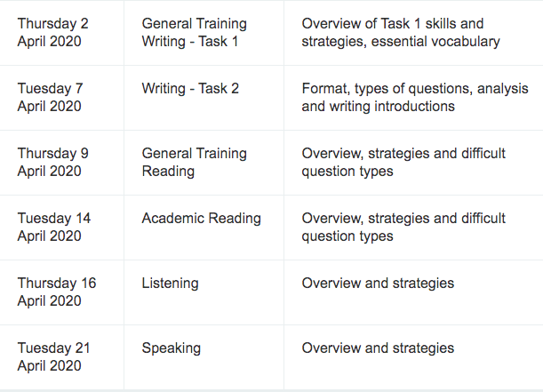Click description beside Academic Reading
543x392 pixels.
click(x=403, y=227)
